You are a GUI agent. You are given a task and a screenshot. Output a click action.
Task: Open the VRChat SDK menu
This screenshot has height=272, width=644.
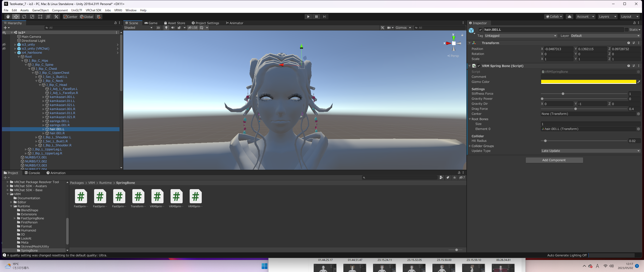(x=93, y=10)
